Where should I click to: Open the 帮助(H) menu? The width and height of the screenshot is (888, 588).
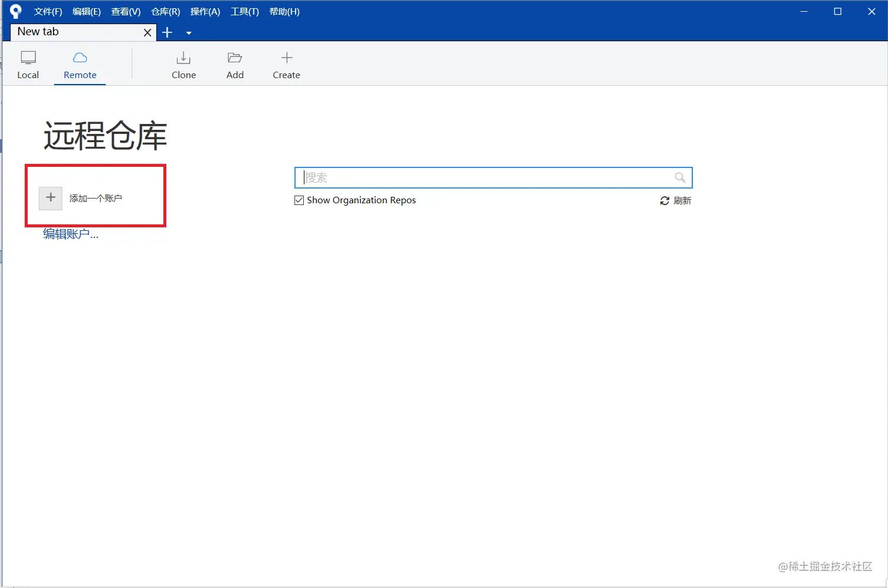point(284,12)
